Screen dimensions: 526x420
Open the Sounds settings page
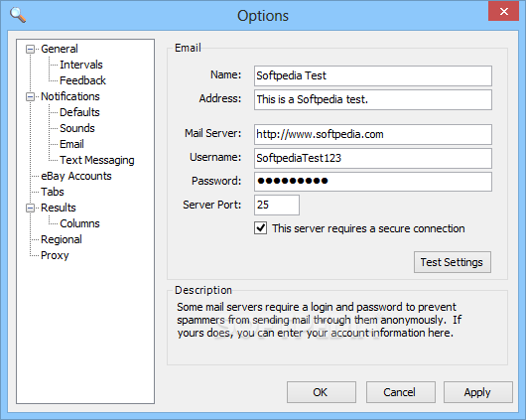click(77, 128)
